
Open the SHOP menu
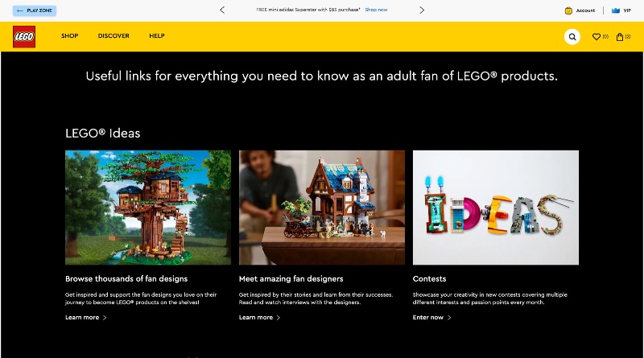point(70,35)
